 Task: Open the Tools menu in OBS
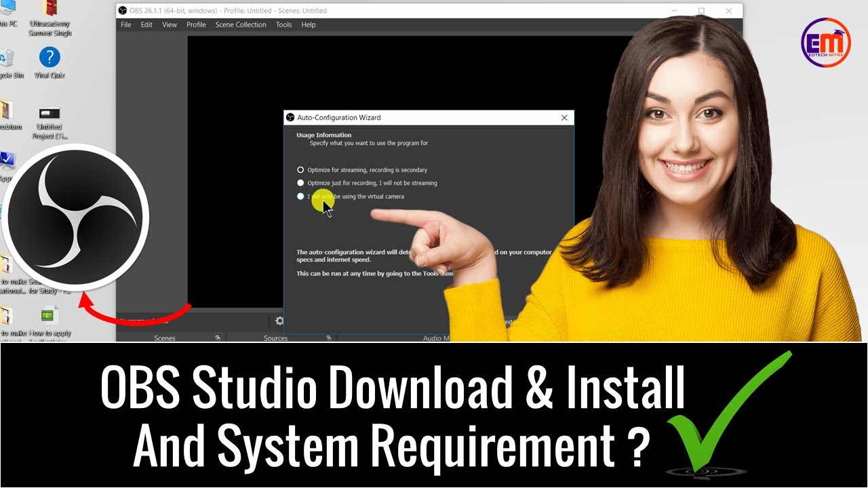284,24
